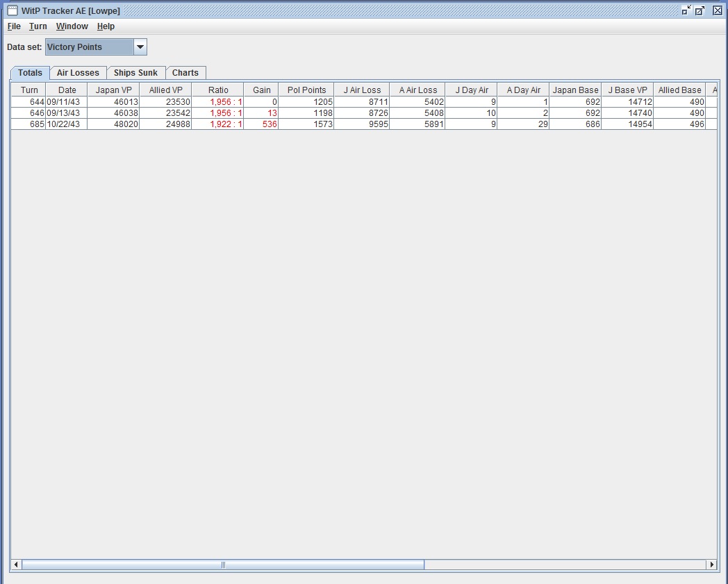
Task: Click the J Base VP column header
Action: 627,90
